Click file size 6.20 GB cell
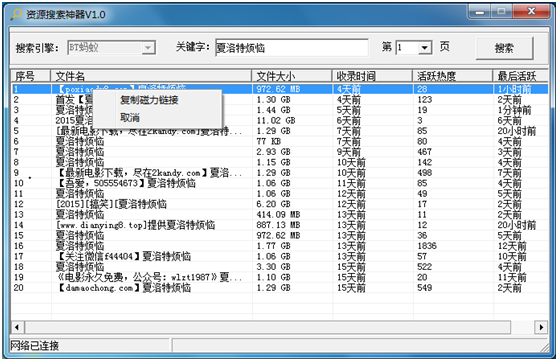The image size is (558, 361). pyautogui.click(x=273, y=204)
